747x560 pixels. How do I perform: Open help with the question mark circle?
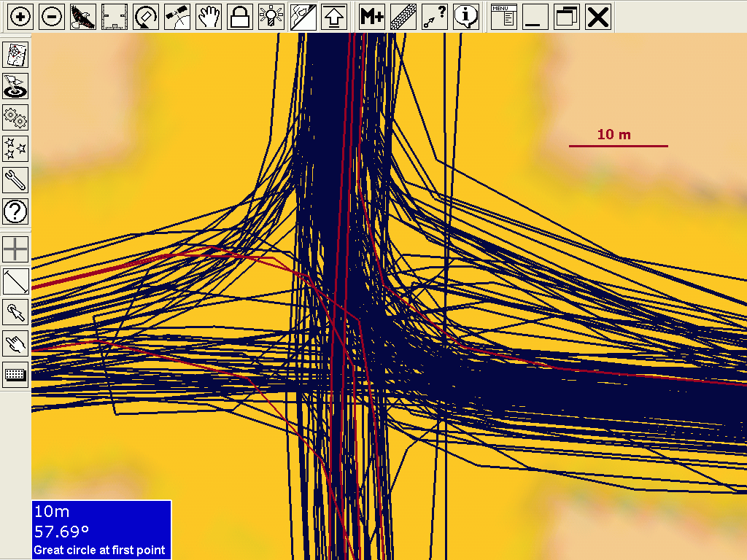15,211
